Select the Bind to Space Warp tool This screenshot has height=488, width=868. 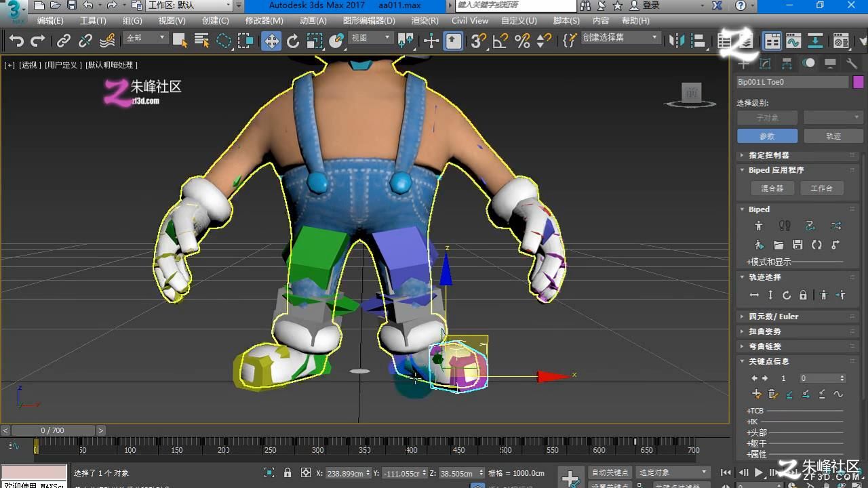[107, 41]
